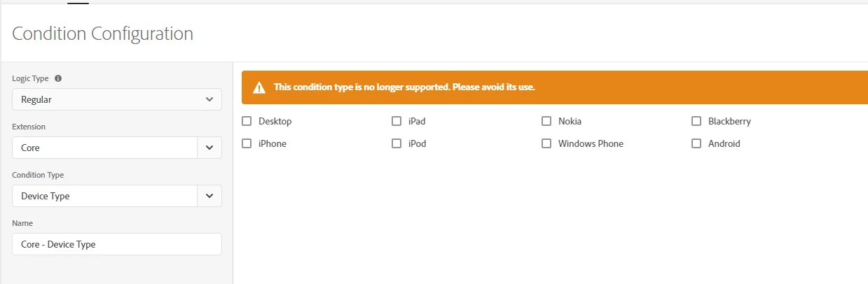The width and height of the screenshot is (868, 284).
Task: Tick the iPad checkbox
Action: click(397, 121)
